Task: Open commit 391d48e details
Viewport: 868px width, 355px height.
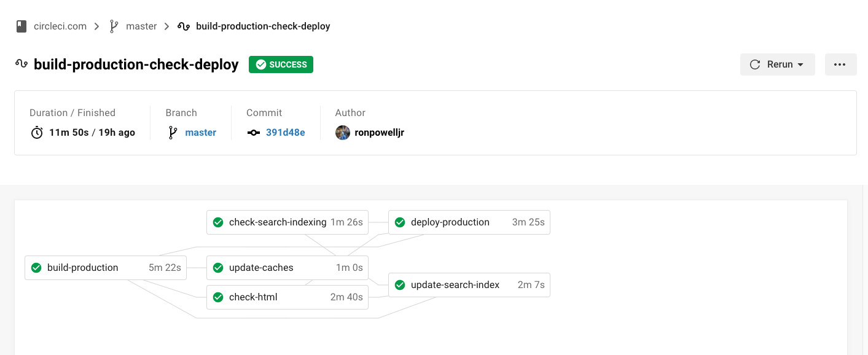Action: (x=285, y=132)
